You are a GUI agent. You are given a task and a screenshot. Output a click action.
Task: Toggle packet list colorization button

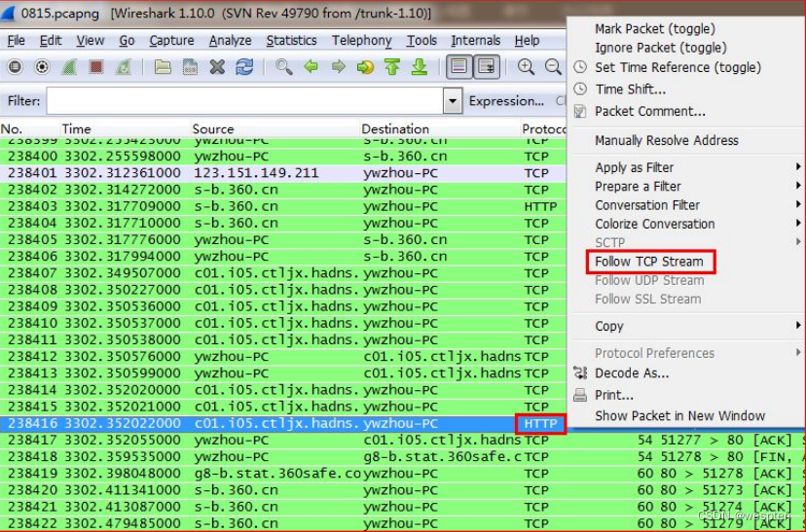[x=459, y=67]
